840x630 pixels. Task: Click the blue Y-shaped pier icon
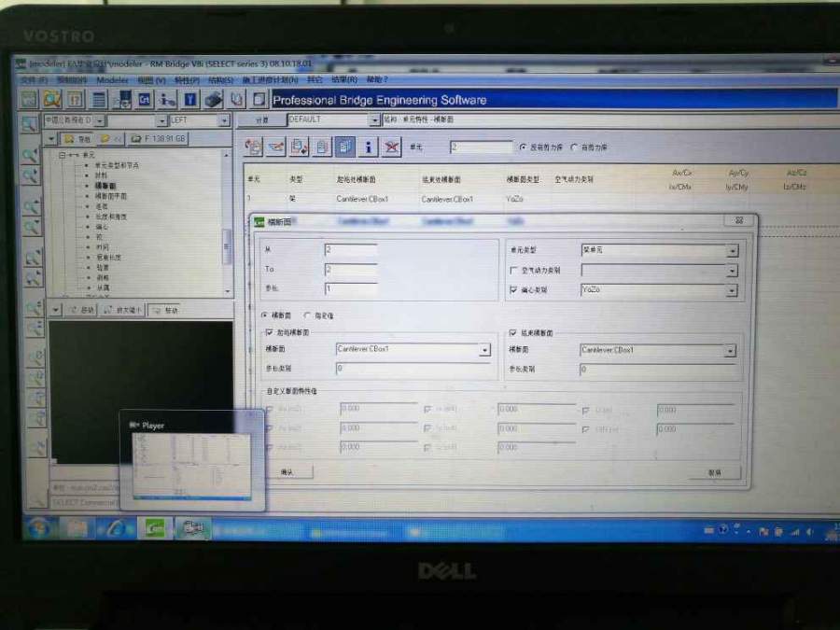pos(190,100)
